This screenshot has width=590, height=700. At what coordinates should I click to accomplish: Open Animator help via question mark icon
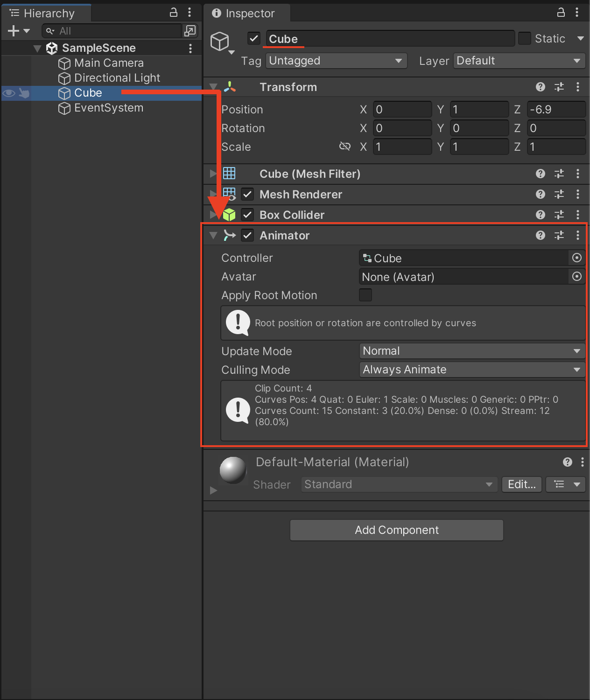(540, 235)
